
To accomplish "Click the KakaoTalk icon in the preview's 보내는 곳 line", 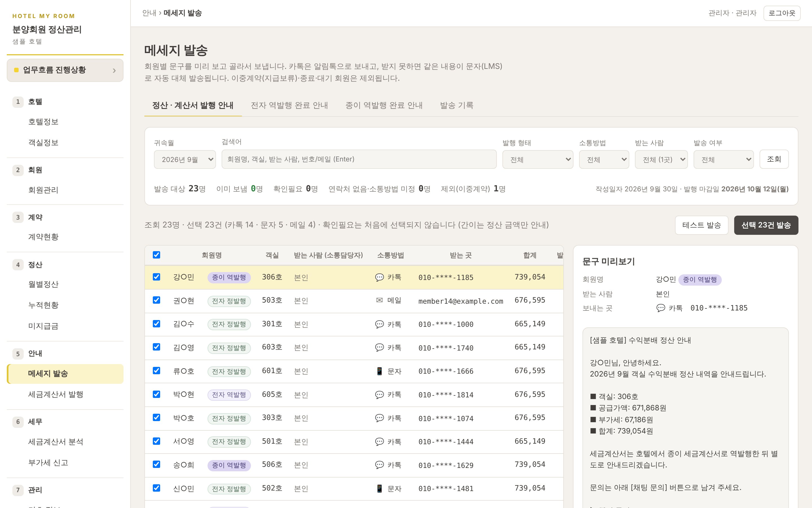I will pos(660,308).
